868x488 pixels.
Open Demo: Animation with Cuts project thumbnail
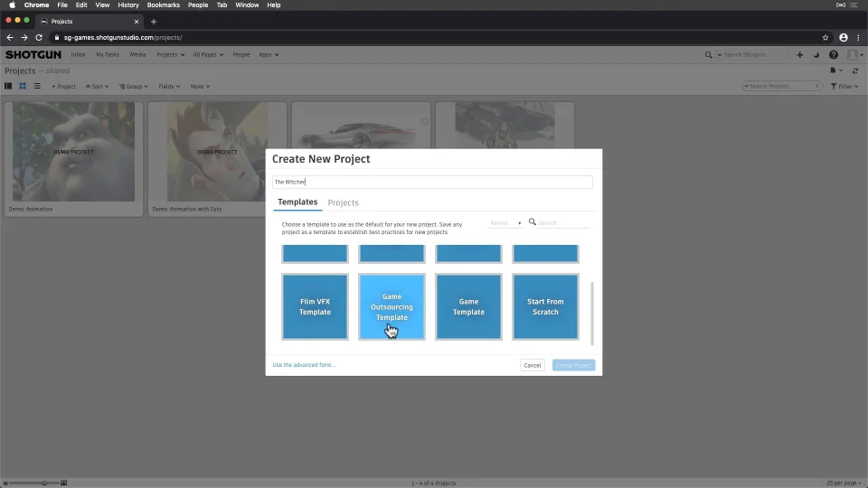pyautogui.click(x=217, y=152)
